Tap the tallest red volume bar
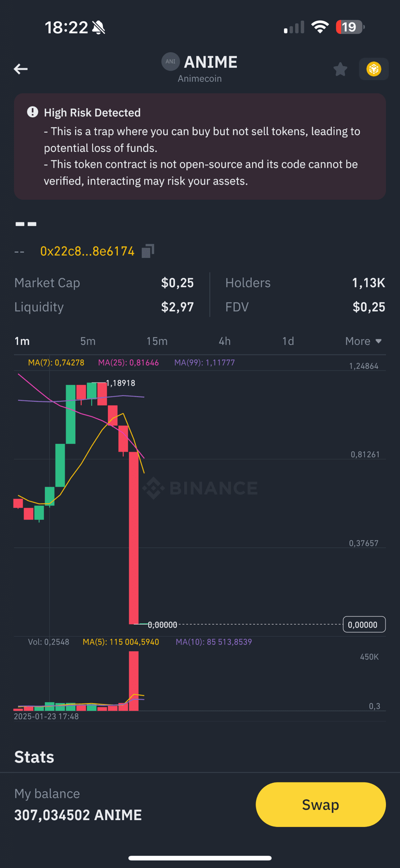The width and height of the screenshot is (400, 868). tap(134, 681)
